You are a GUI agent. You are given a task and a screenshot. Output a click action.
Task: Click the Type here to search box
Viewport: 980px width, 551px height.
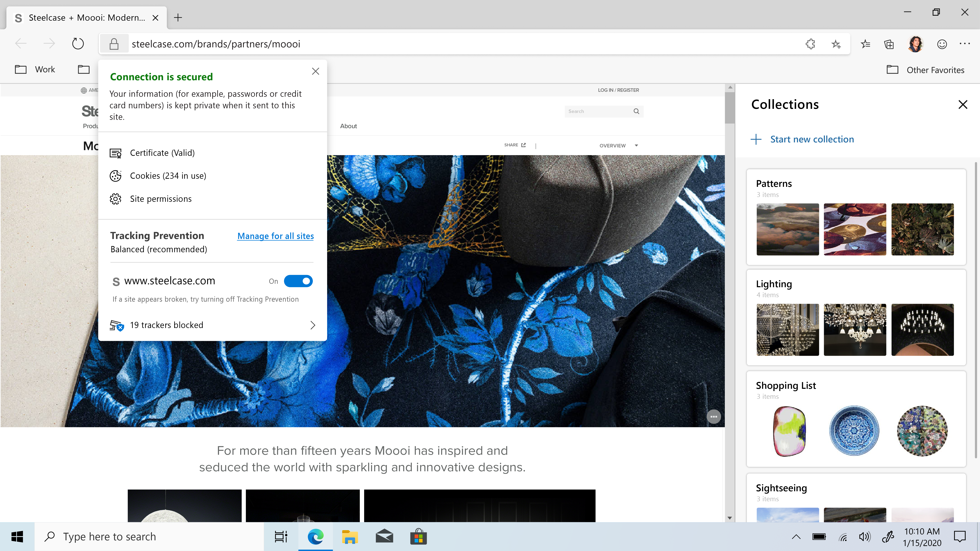click(x=149, y=537)
